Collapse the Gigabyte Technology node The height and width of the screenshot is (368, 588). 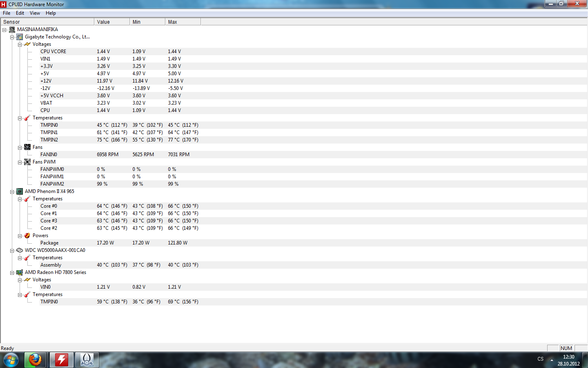coord(12,37)
